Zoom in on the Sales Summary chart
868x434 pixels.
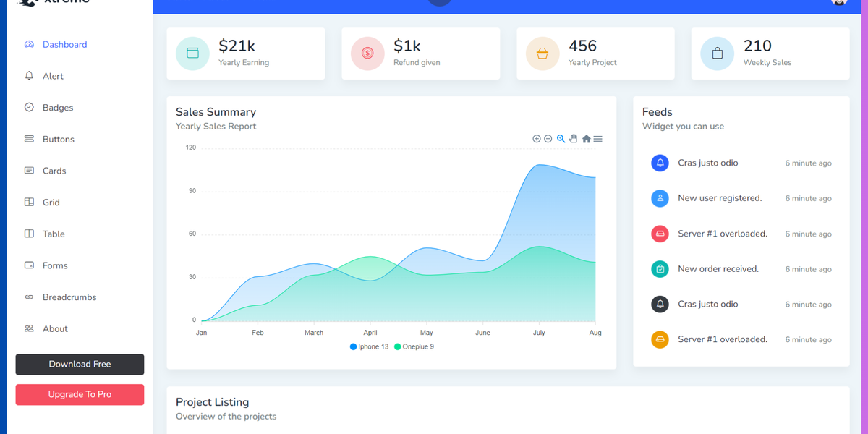[537, 138]
